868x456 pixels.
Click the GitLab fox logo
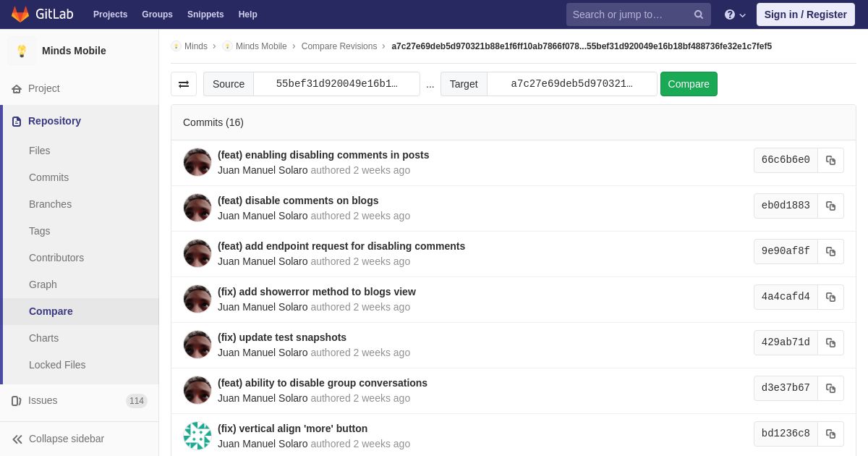point(20,14)
